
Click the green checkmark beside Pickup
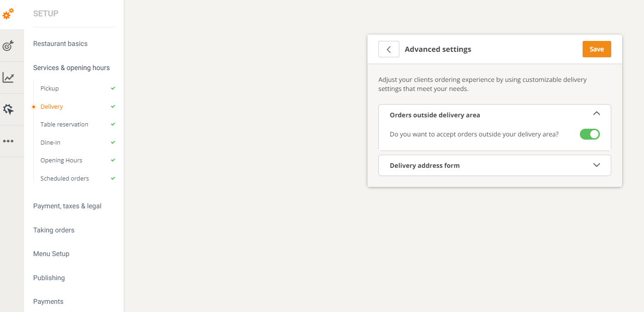tap(112, 88)
